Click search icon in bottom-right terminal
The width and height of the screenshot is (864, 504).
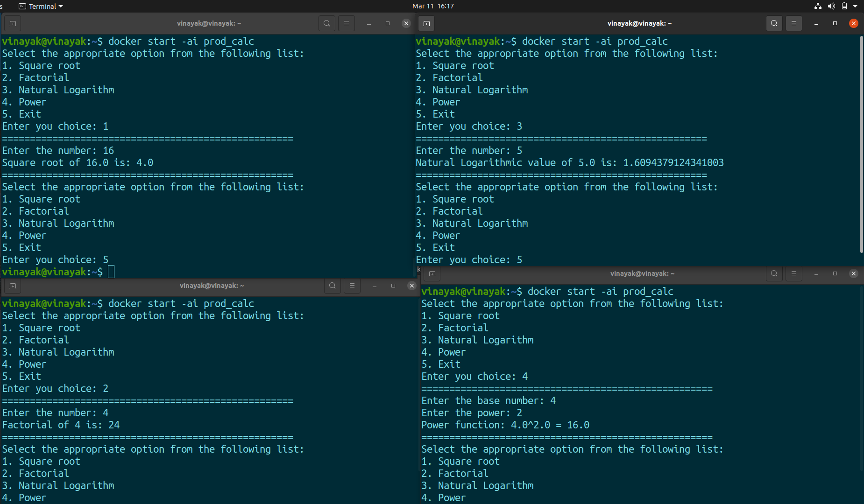[774, 273]
